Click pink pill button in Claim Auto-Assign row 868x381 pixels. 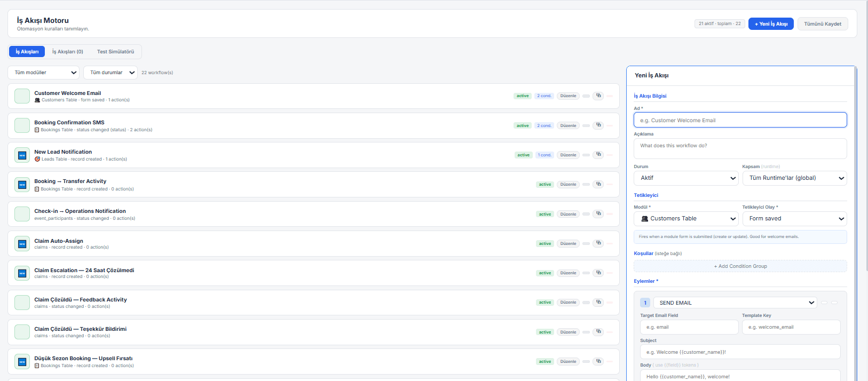tap(610, 243)
